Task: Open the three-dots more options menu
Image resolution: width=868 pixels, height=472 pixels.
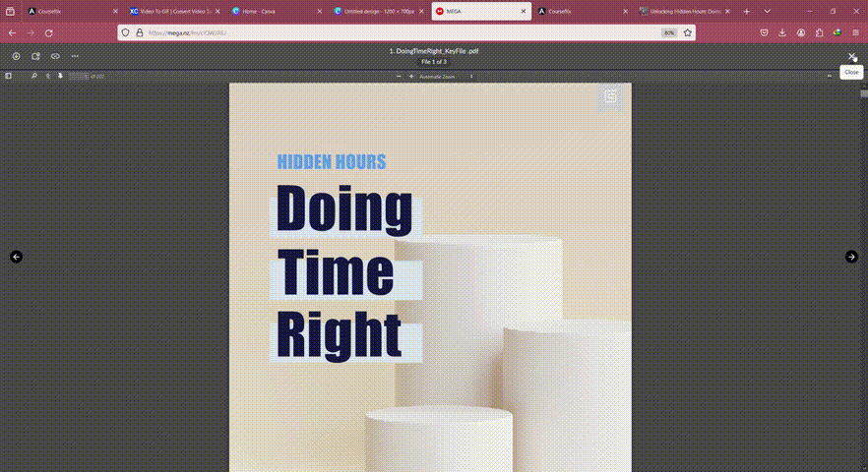Action: [x=75, y=56]
